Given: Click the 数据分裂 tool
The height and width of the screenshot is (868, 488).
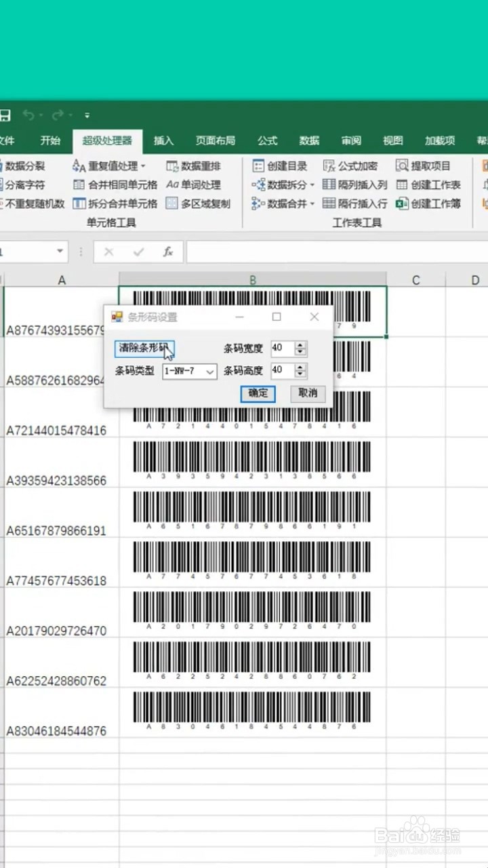Looking at the screenshot, I should click(x=23, y=165).
